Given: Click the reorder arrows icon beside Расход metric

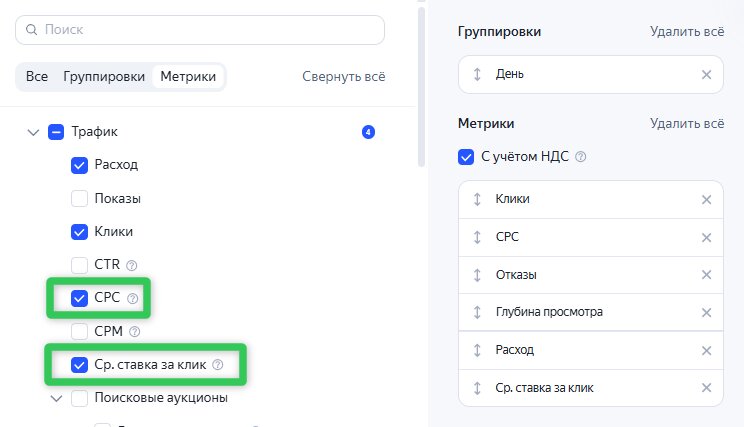Looking at the screenshot, I should pos(477,350).
